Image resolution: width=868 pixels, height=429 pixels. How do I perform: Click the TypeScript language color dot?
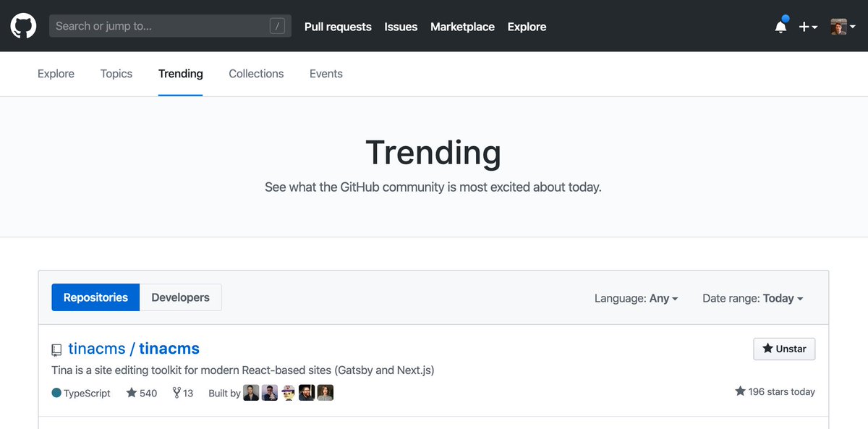tap(56, 393)
